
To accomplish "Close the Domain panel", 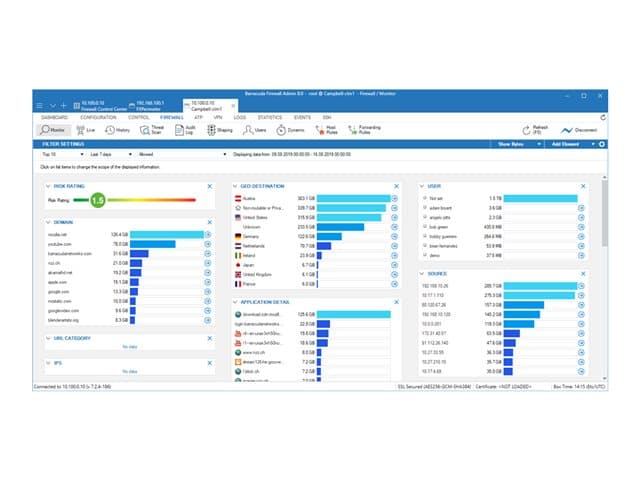I will (x=210, y=222).
